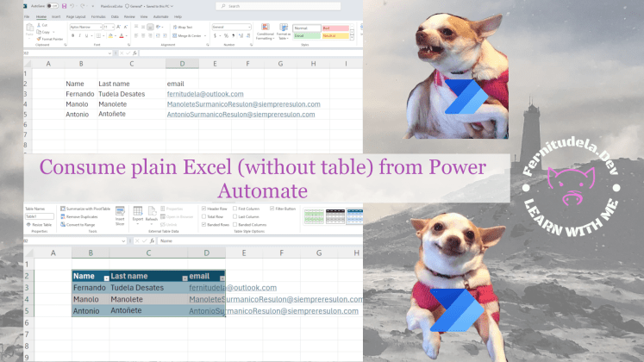Enable the First Column checkbox

(x=235, y=209)
